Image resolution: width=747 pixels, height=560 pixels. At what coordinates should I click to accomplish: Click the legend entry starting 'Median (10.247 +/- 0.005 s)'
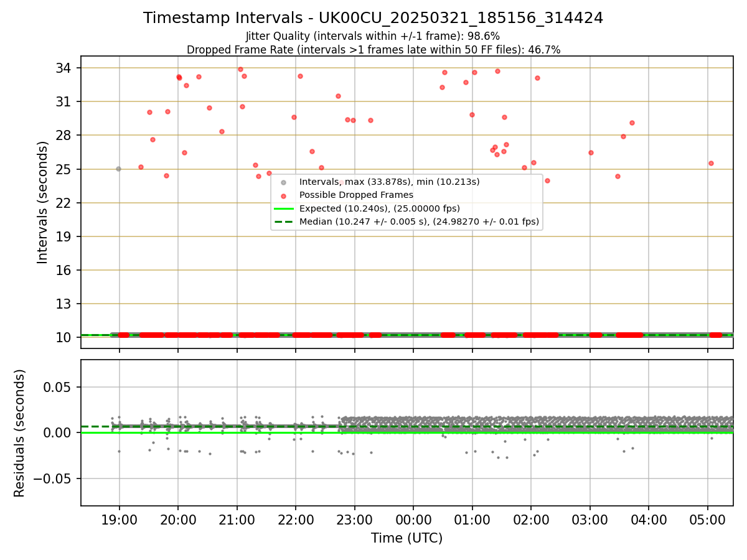coord(419,222)
